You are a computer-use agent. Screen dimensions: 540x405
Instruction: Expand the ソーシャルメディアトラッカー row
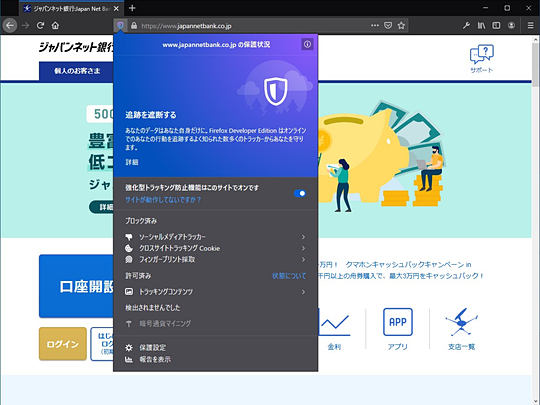click(x=215, y=237)
